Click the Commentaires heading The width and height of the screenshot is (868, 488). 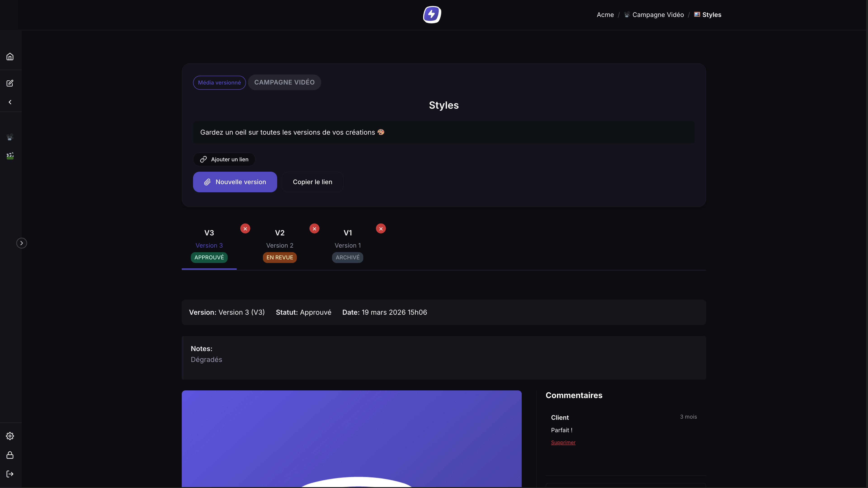tap(574, 395)
